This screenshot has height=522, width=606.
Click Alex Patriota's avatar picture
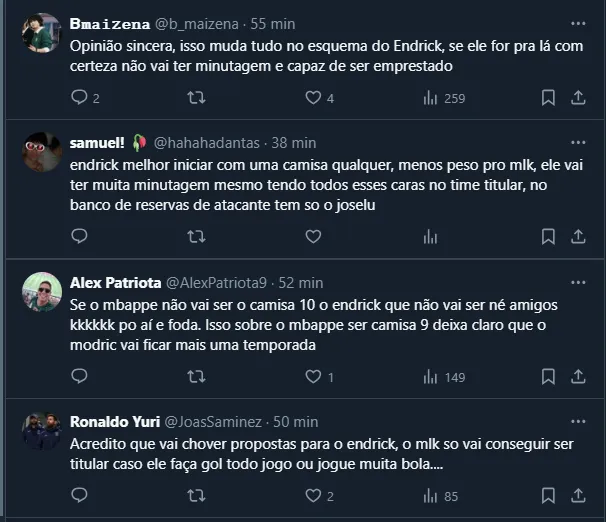pos(42,292)
